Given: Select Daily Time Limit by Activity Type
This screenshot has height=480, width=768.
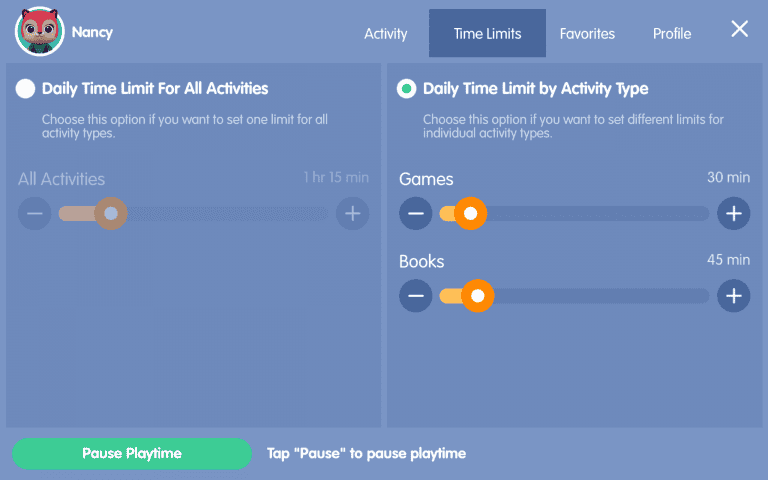Looking at the screenshot, I should [407, 89].
